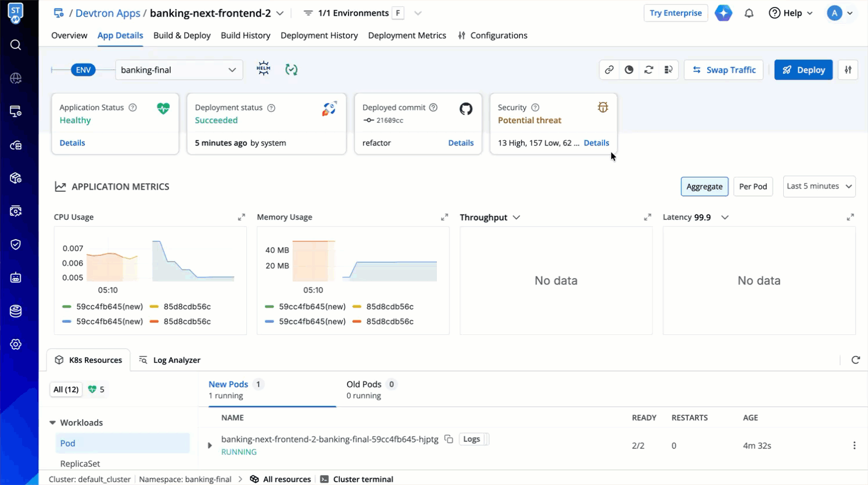Image resolution: width=868 pixels, height=485 pixels.
Task: Switch metrics to Per Pod view
Action: point(752,187)
